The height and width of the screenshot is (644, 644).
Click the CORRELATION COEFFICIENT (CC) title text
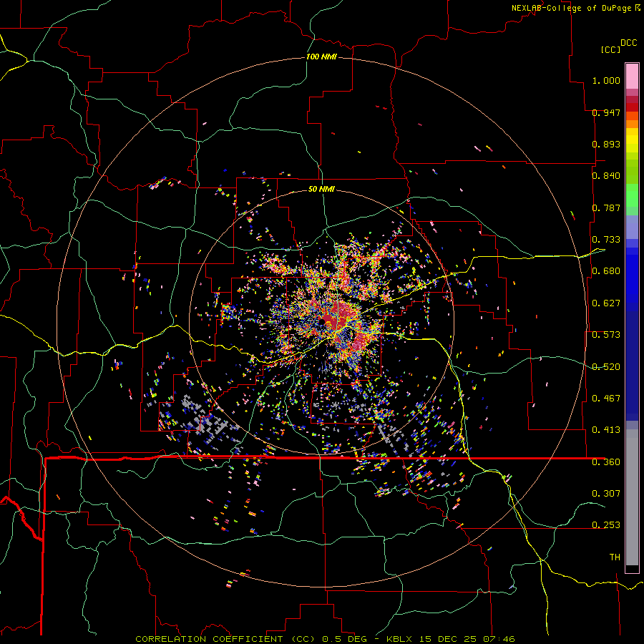point(225,639)
